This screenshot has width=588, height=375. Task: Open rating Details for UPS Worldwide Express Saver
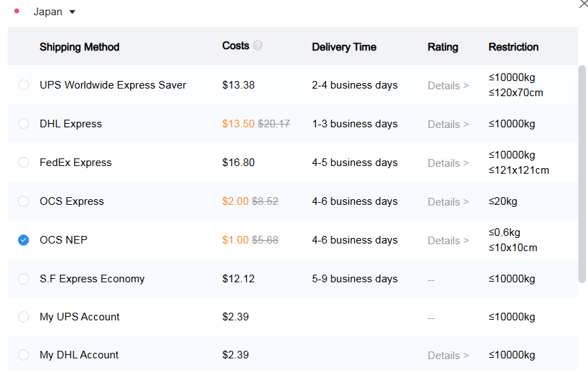pyautogui.click(x=448, y=86)
